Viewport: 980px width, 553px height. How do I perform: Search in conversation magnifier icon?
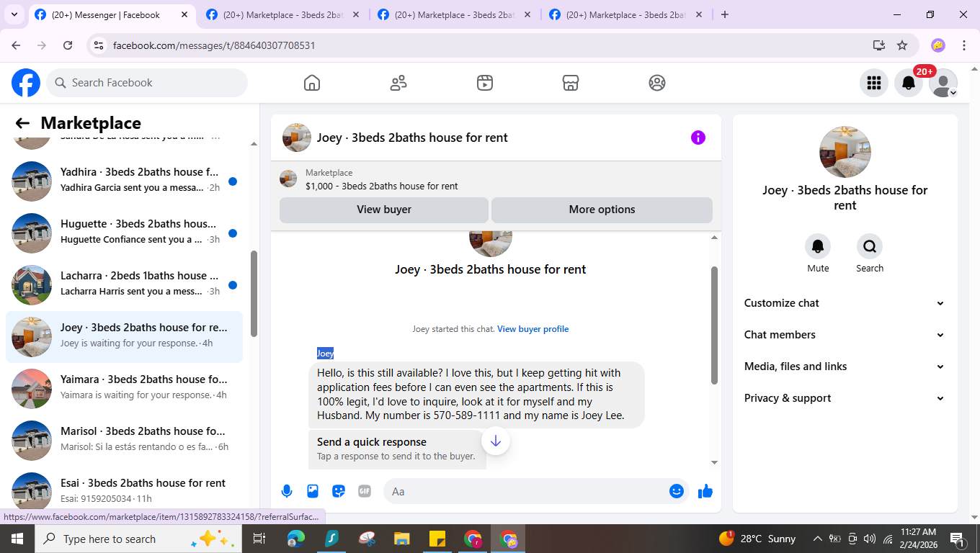[x=870, y=246]
